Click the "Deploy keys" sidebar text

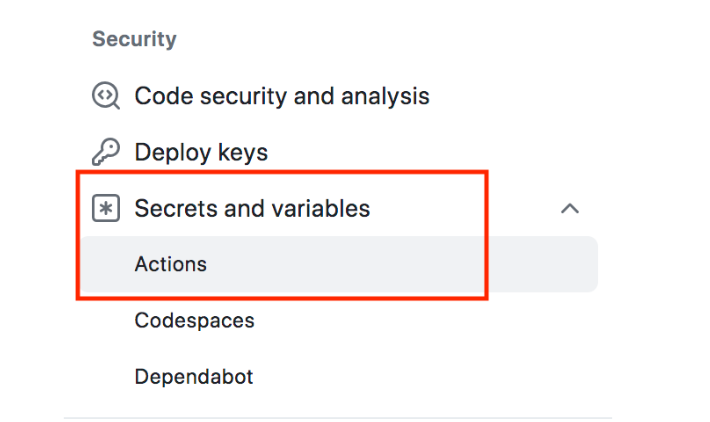point(201,152)
